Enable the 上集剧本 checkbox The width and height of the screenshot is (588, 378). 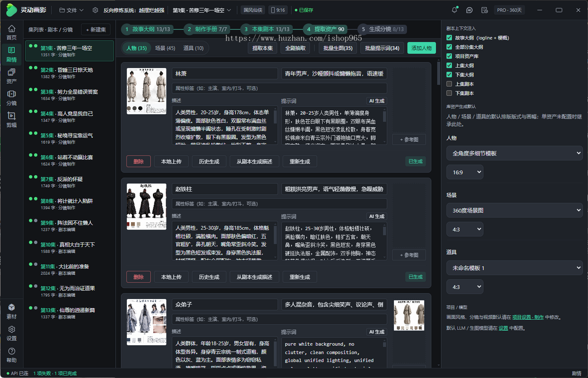(x=449, y=84)
